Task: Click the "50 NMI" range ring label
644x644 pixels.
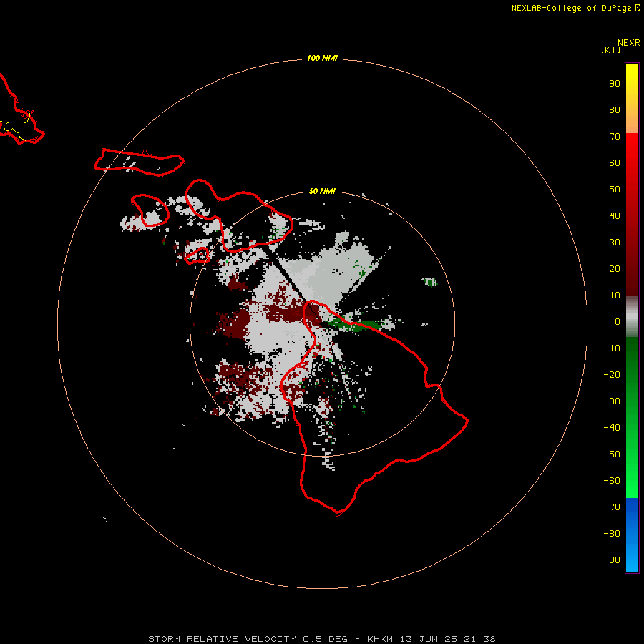Action: (322, 191)
